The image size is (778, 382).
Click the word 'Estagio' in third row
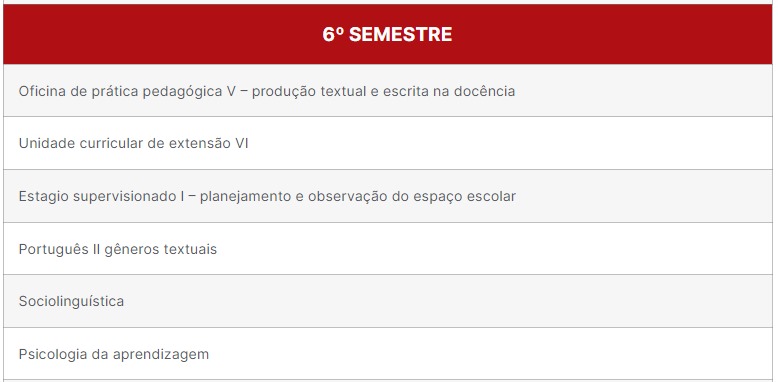[44, 196]
